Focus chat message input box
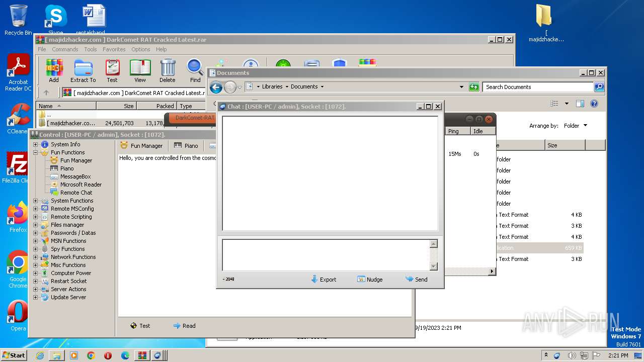This screenshot has width=644, height=362. [326, 255]
